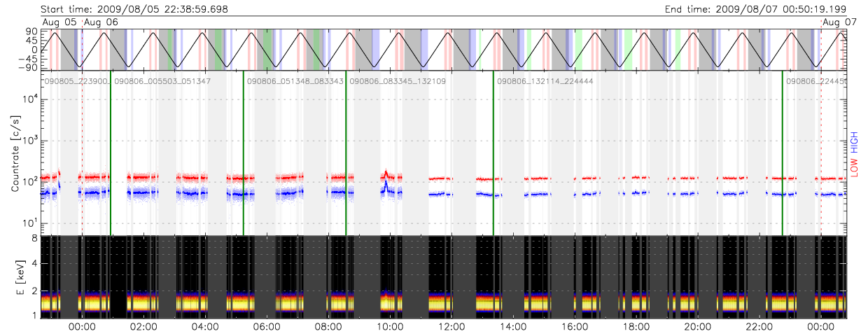Select the Aug 07 date label
868x336 pixels.
(x=836, y=22)
